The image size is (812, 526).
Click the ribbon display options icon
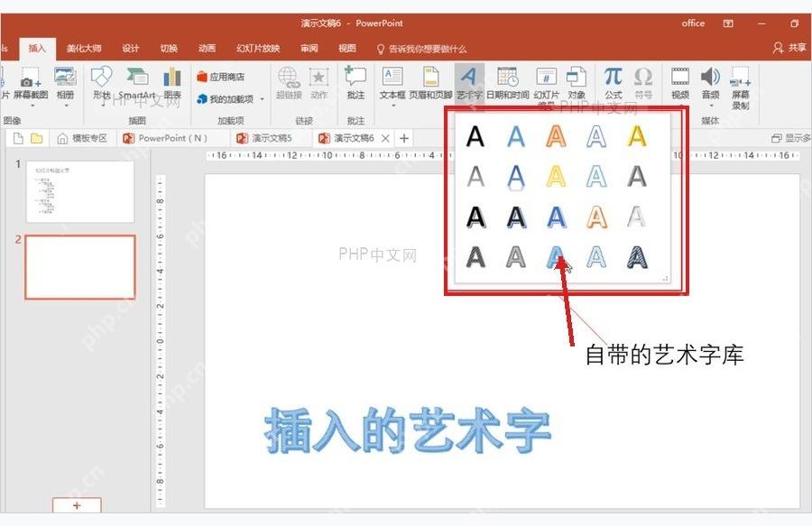[x=728, y=23]
